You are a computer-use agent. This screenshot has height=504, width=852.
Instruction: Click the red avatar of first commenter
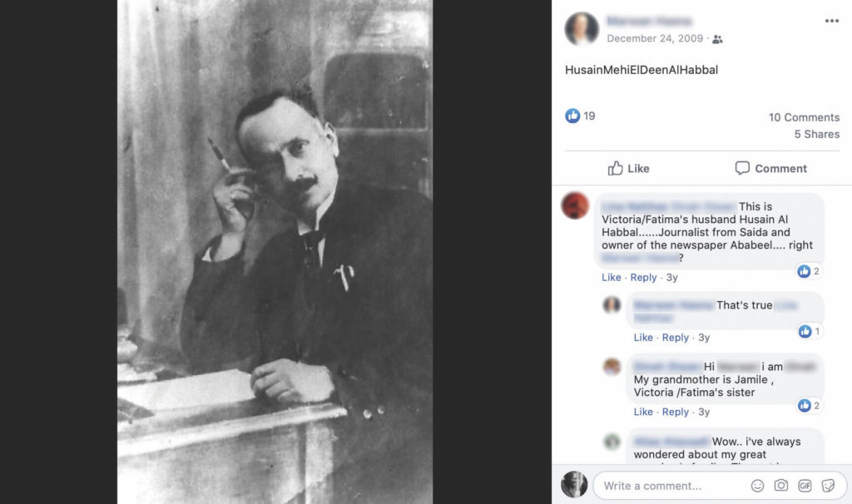point(576,205)
